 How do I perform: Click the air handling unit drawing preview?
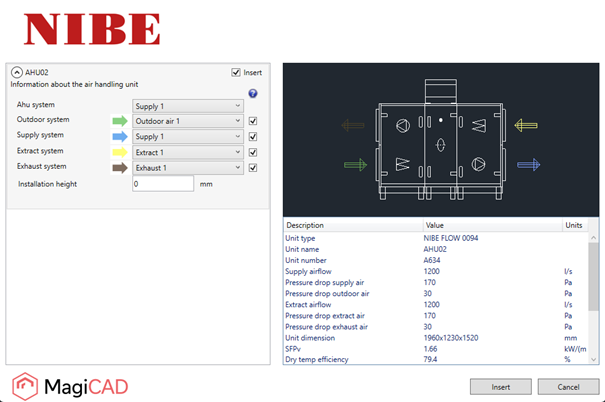[441, 140]
